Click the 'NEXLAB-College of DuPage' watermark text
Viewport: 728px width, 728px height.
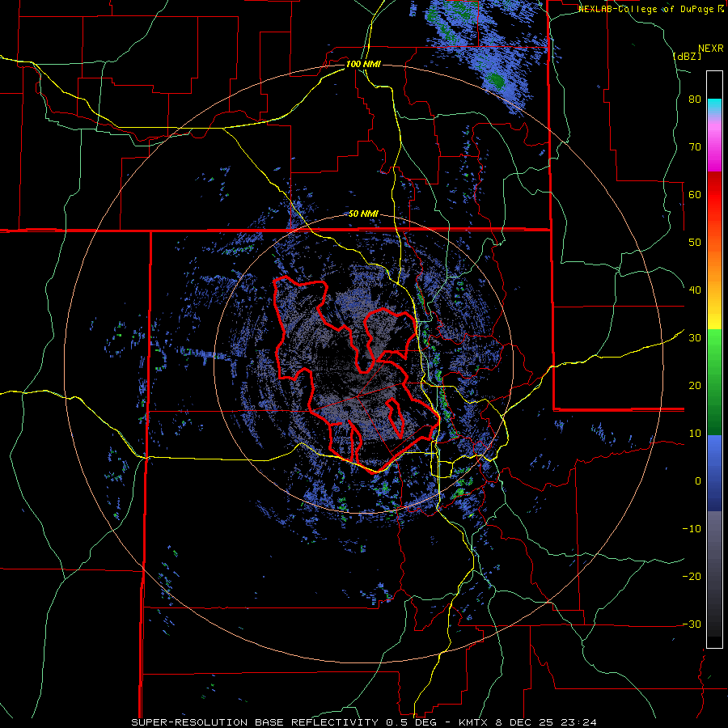point(647,9)
